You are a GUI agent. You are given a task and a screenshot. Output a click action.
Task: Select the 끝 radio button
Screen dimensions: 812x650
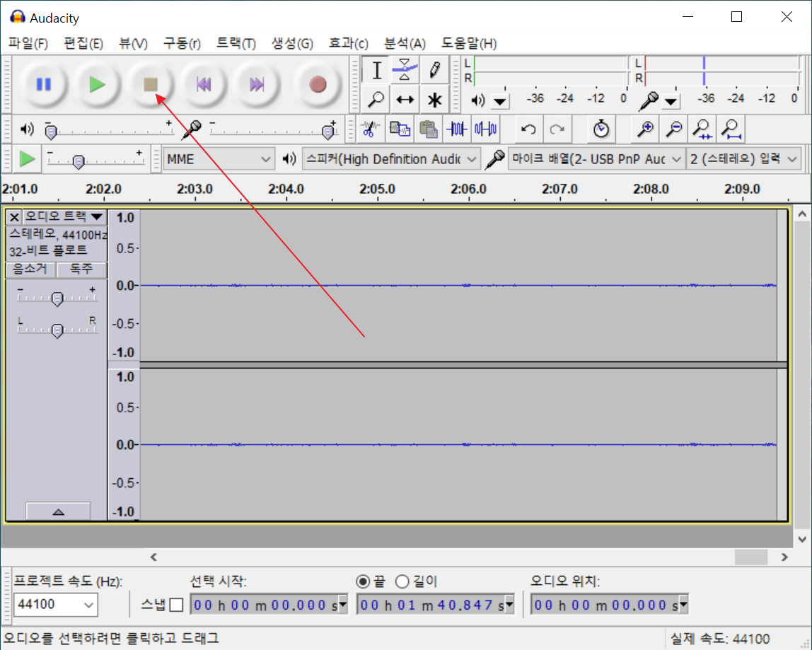(363, 581)
